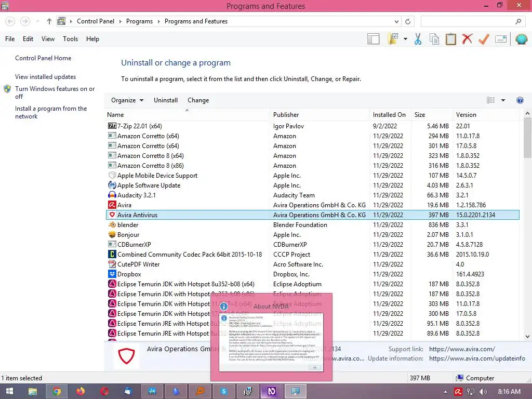Select the CutePDF Writer entry
The width and height of the screenshot is (532, 399).
313,264
